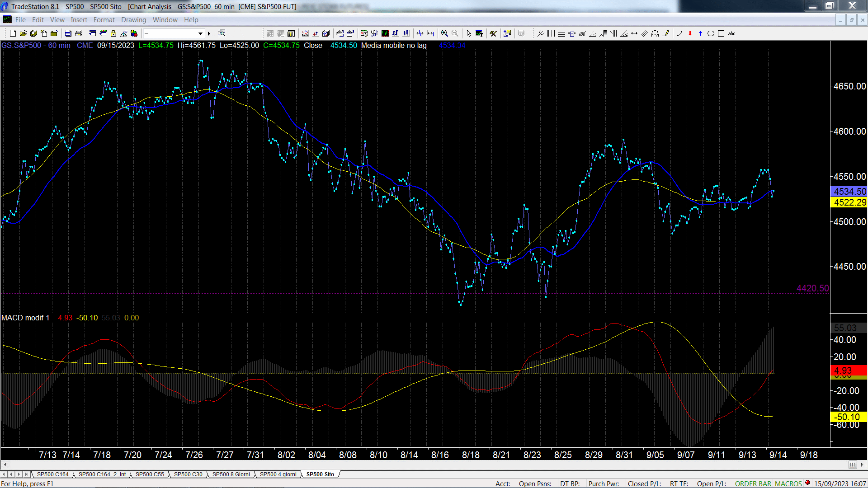Click the hammer Format tool icon

493,33
